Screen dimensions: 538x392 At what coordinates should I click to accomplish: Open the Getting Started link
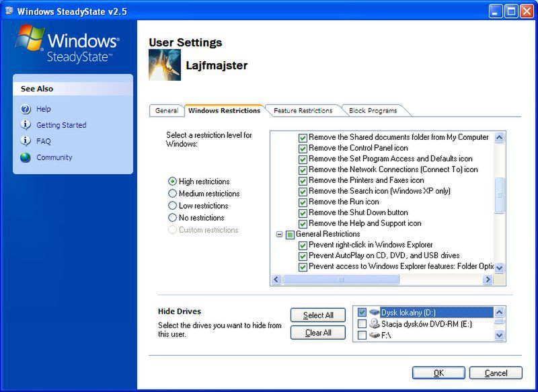(61, 125)
